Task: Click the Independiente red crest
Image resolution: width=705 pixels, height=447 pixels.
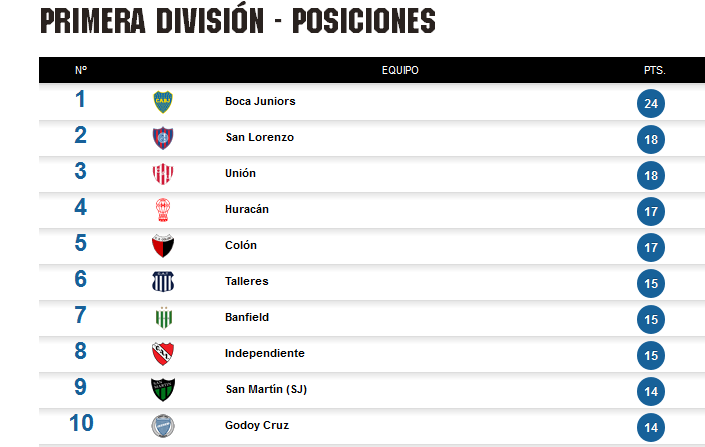Action: (x=163, y=354)
